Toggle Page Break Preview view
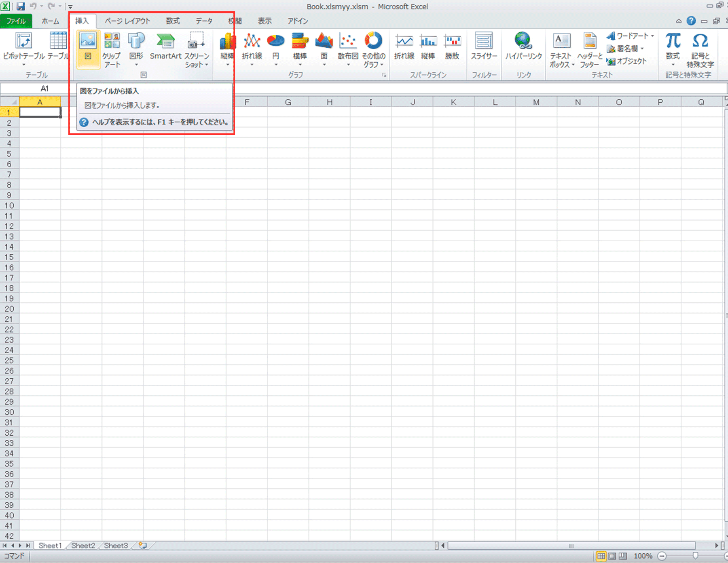The image size is (728, 563). click(x=623, y=556)
